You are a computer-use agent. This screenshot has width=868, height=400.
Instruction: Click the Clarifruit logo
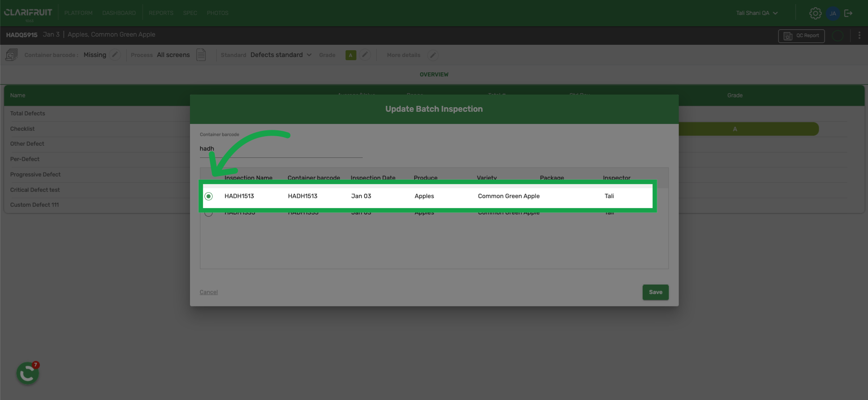[28, 13]
